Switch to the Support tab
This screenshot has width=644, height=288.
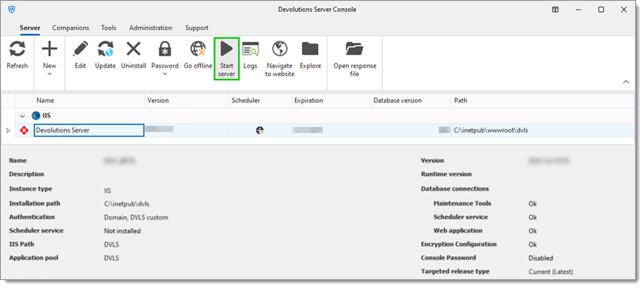[197, 28]
